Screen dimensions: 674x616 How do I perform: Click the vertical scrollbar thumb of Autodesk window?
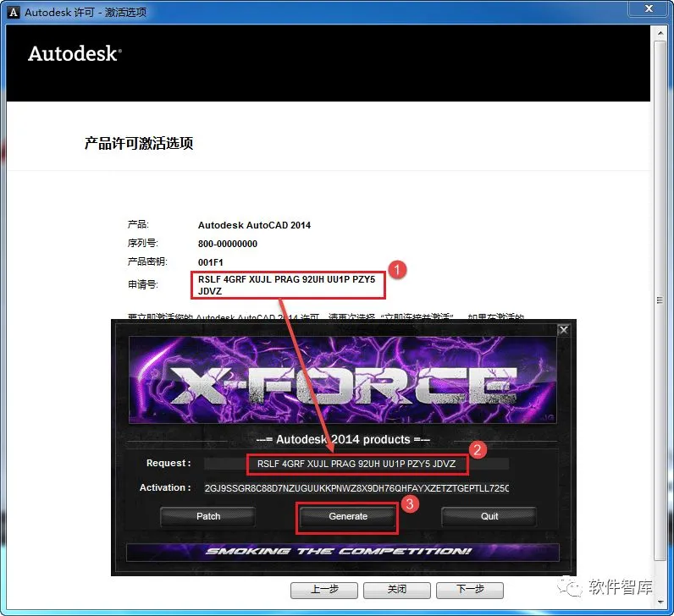660,300
